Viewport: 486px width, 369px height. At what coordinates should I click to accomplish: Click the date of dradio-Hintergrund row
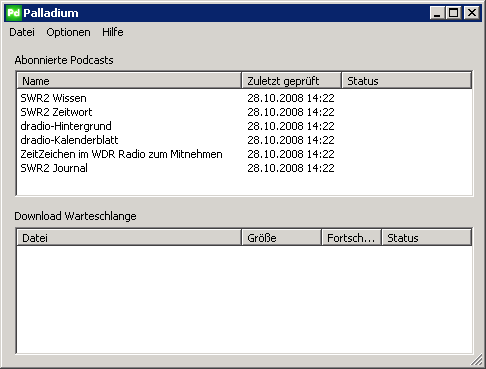pos(291,126)
